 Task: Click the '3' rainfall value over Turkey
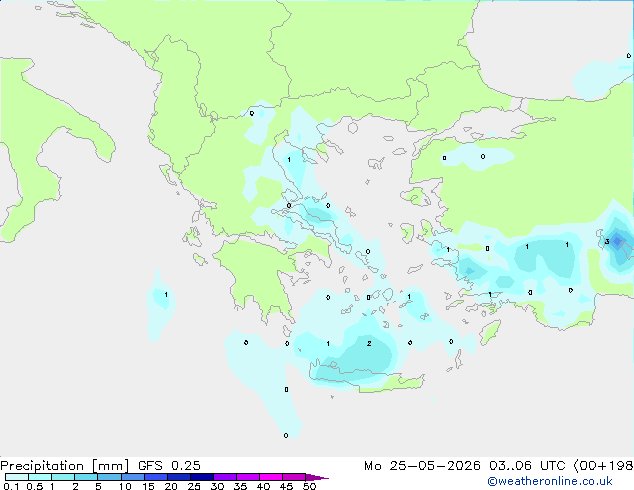pos(607,242)
